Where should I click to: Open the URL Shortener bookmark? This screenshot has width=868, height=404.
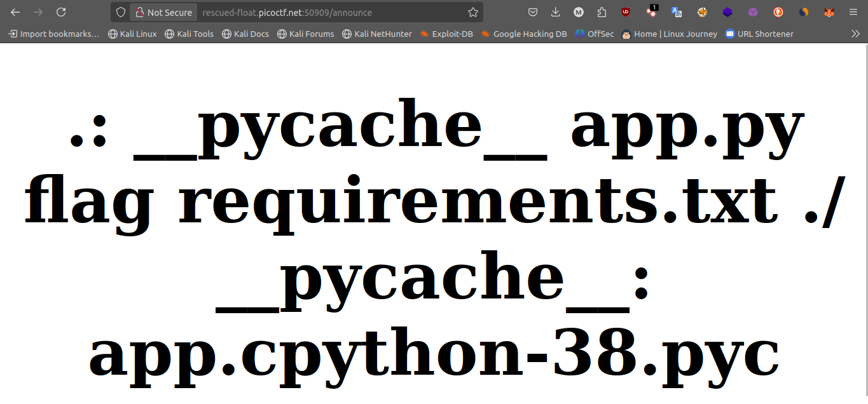(x=759, y=34)
